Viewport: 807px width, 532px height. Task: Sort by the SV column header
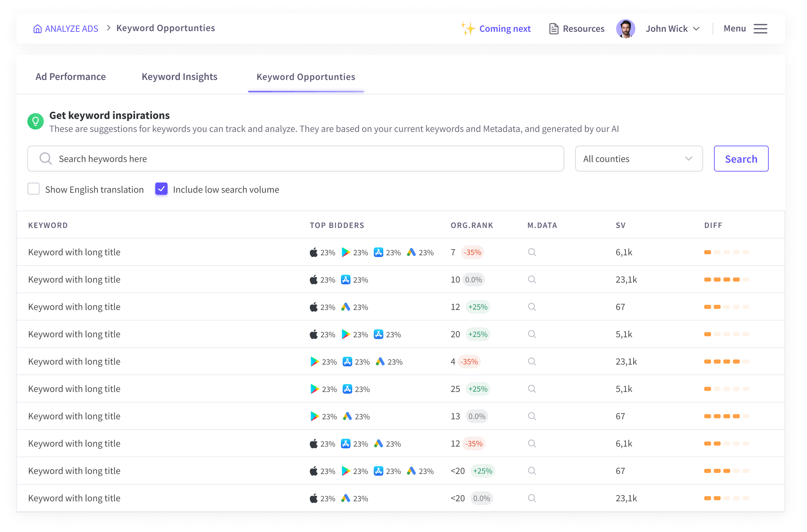[x=621, y=226]
